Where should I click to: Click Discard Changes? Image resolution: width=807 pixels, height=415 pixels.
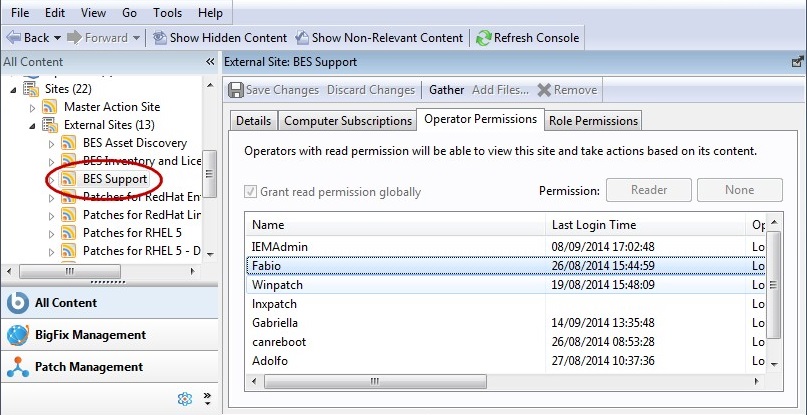pos(371,90)
